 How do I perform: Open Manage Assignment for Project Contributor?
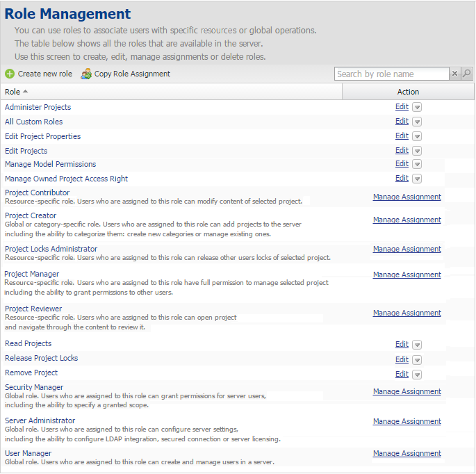click(x=407, y=197)
